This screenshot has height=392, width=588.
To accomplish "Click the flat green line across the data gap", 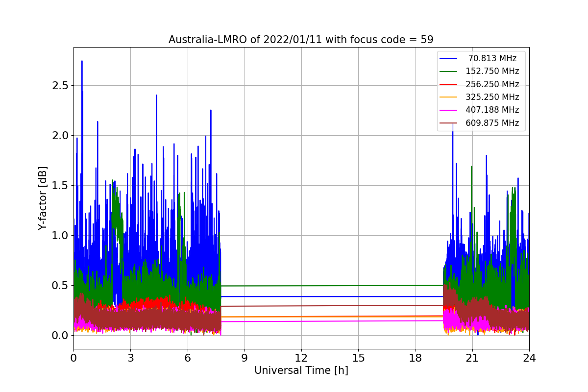I will [x=332, y=286].
